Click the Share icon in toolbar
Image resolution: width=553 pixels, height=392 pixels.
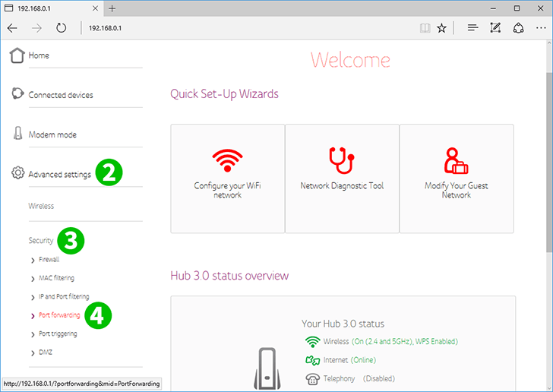point(518,28)
